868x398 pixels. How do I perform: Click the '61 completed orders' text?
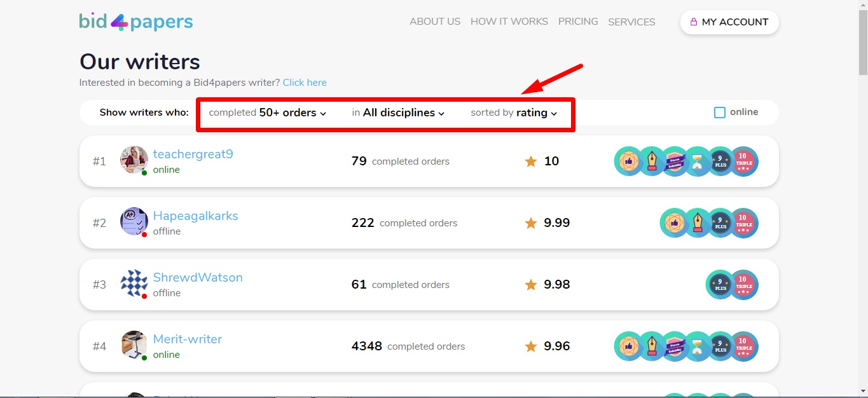point(401,285)
